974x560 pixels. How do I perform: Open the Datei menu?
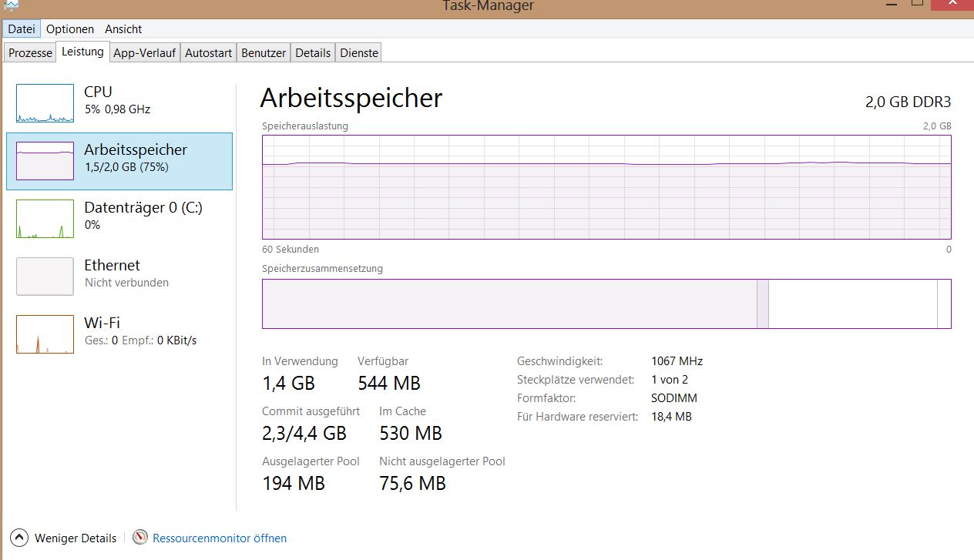[22, 29]
